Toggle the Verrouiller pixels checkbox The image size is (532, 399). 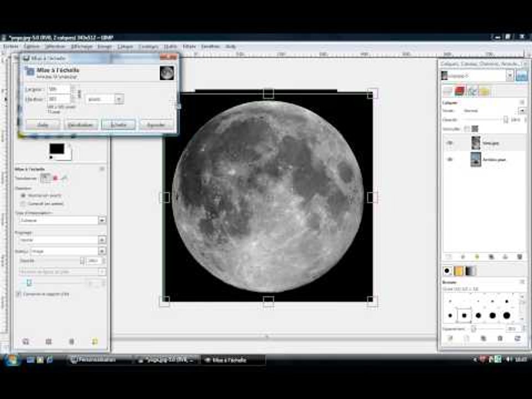click(x=467, y=129)
